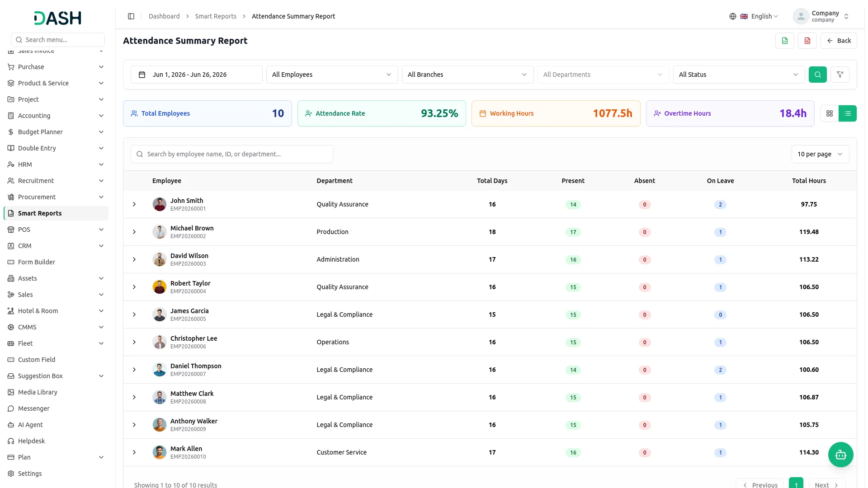Viewport: 868px width, 488px height.
Task: Click the Product & Service layers icon
Action: 11,83
